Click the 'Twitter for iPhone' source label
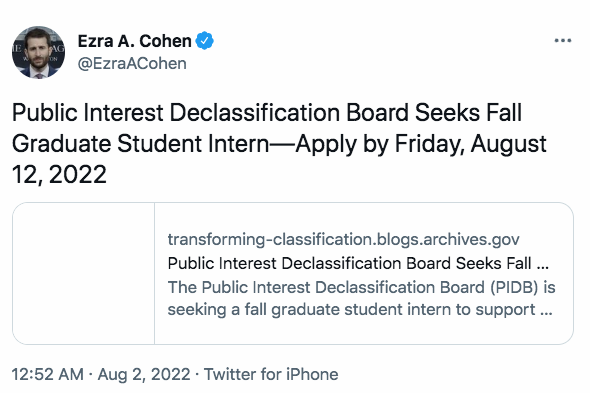The height and width of the screenshot is (393, 590). [271, 374]
